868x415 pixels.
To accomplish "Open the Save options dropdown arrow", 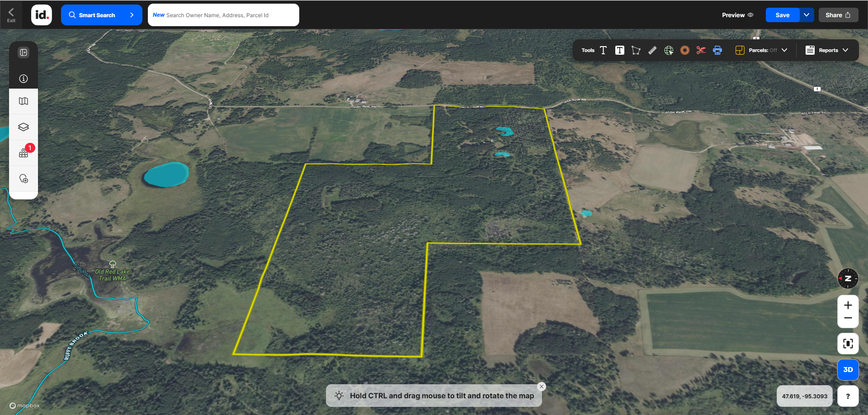I will pyautogui.click(x=807, y=15).
